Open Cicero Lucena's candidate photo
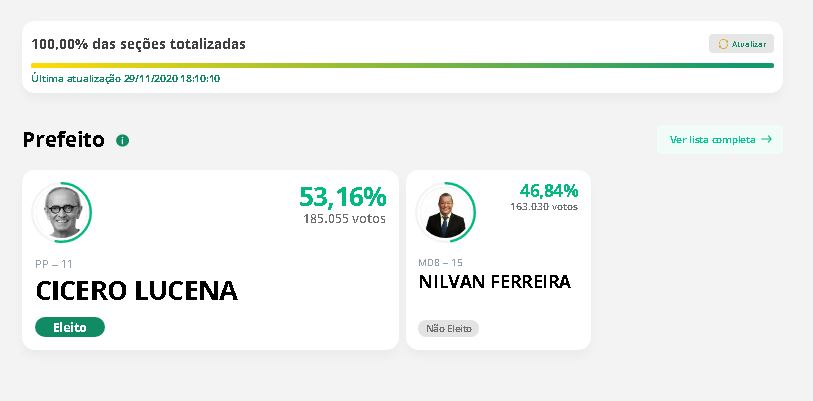Viewport: 813px width, 401px height. click(61, 211)
